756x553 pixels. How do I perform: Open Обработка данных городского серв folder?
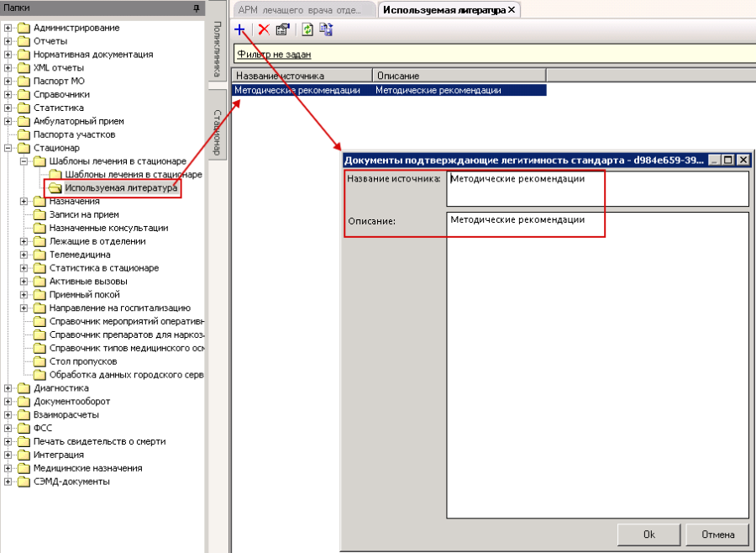[x=126, y=375]
